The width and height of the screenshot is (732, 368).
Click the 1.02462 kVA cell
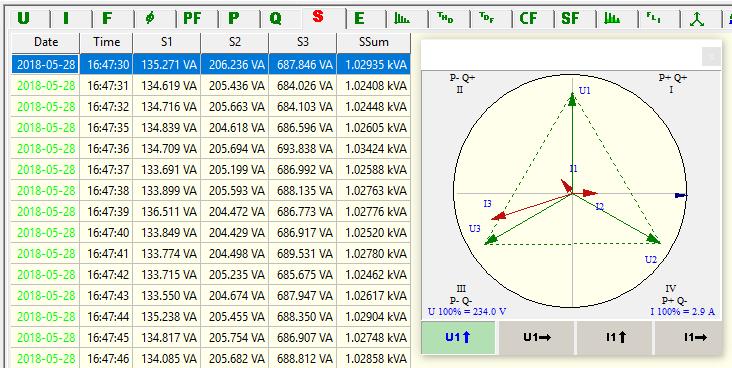(x=373, y=275)
